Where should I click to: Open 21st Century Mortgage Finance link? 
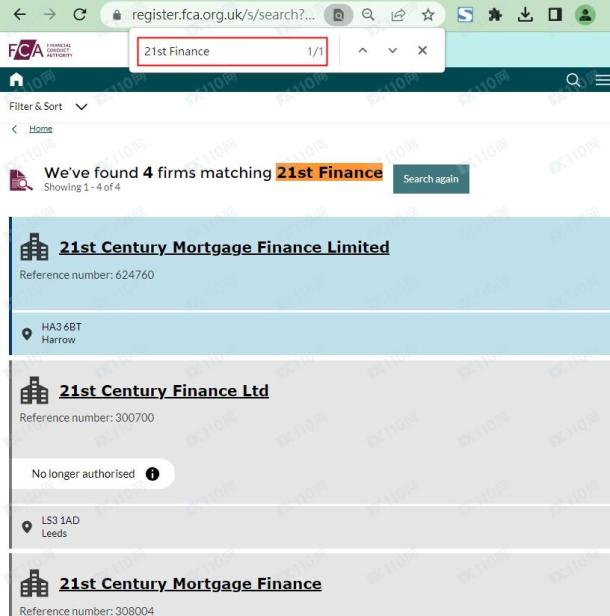point(191,584)
